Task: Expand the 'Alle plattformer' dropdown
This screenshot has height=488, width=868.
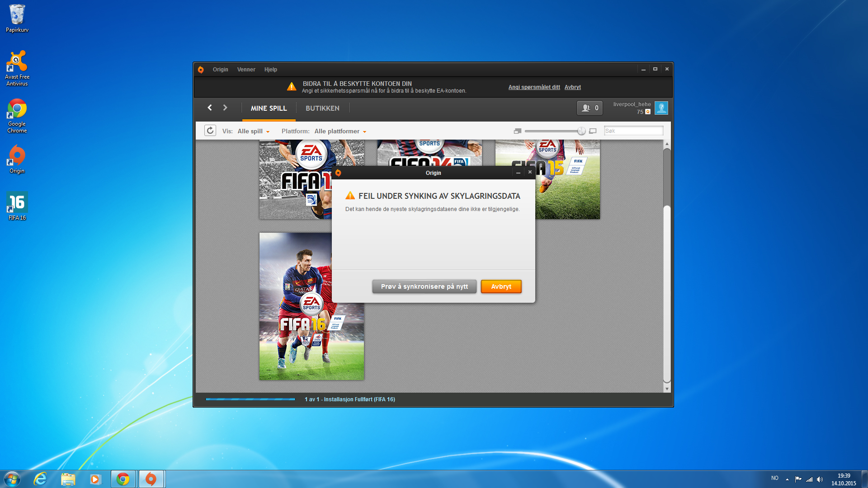Action: click(340, 131)
